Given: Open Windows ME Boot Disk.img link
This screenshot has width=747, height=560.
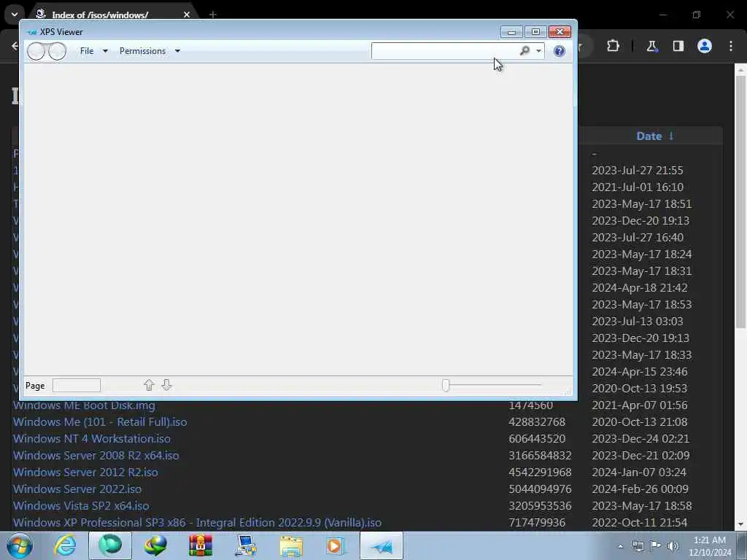Looking at the screenshot, I should click(x=85, y=405).
